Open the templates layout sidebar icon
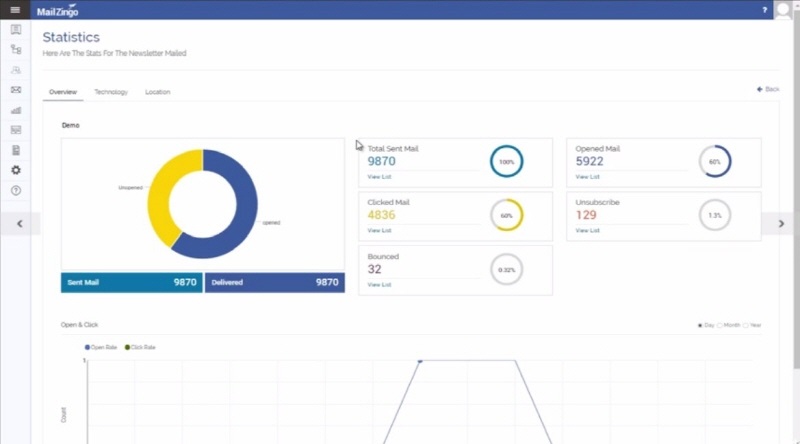The image size is (800, 444). pos(16,130)
